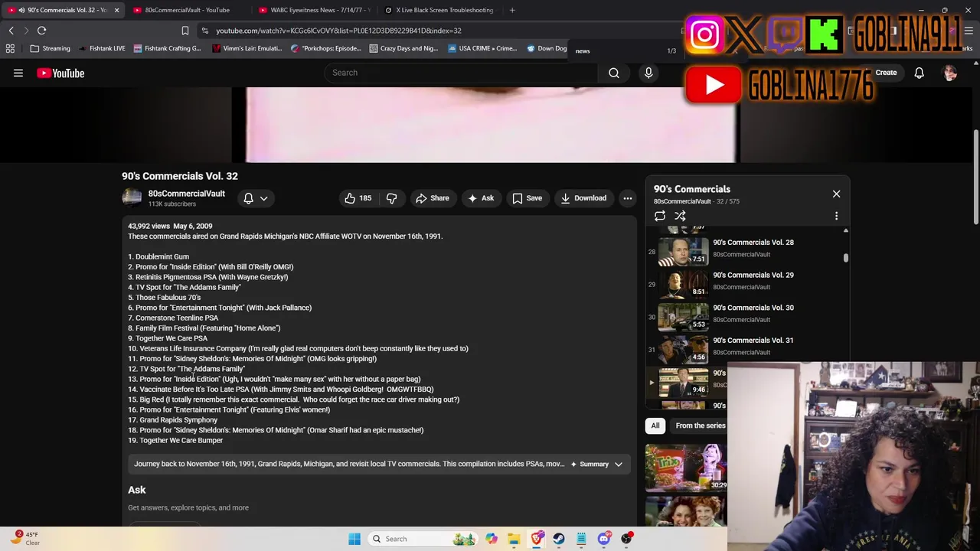Close the 90's Commercials Vol. 32 tab
This screenshot has width=980, height=551.
[116, 10]
